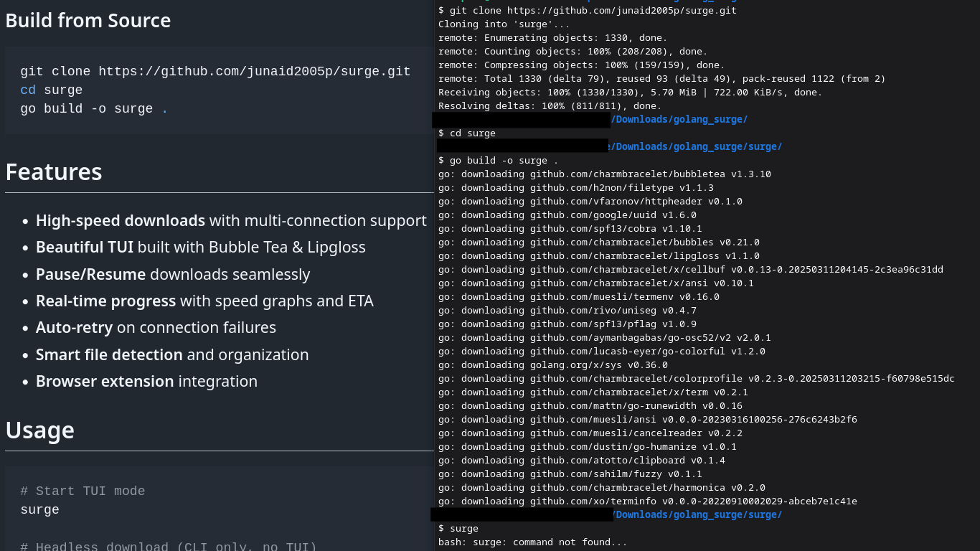Click 'mattn/go-runewidth v0.0.16' download line
Viewport: 980px width, 551px height.
[x=590, y=406]
